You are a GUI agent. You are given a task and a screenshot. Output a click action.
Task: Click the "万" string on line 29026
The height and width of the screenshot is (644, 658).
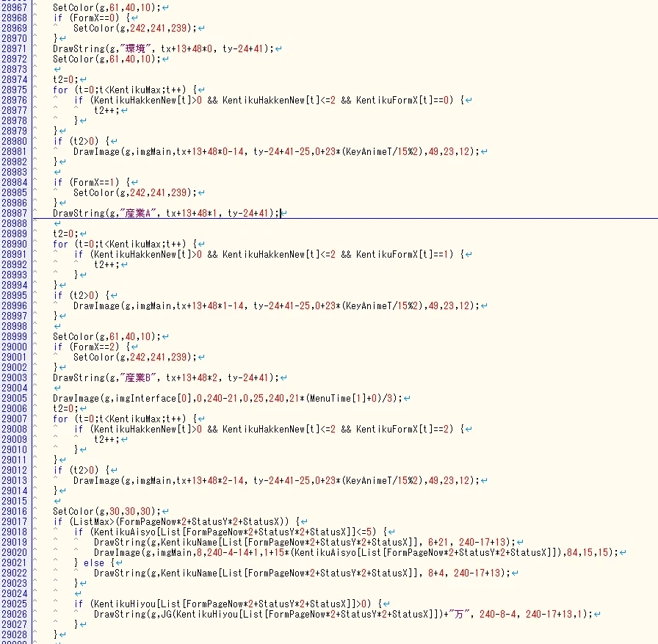coord(459,614)
